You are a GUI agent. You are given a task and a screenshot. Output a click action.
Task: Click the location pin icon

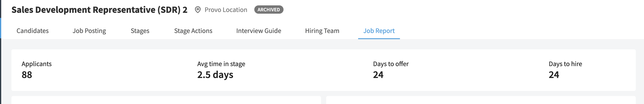coord(198,10)
